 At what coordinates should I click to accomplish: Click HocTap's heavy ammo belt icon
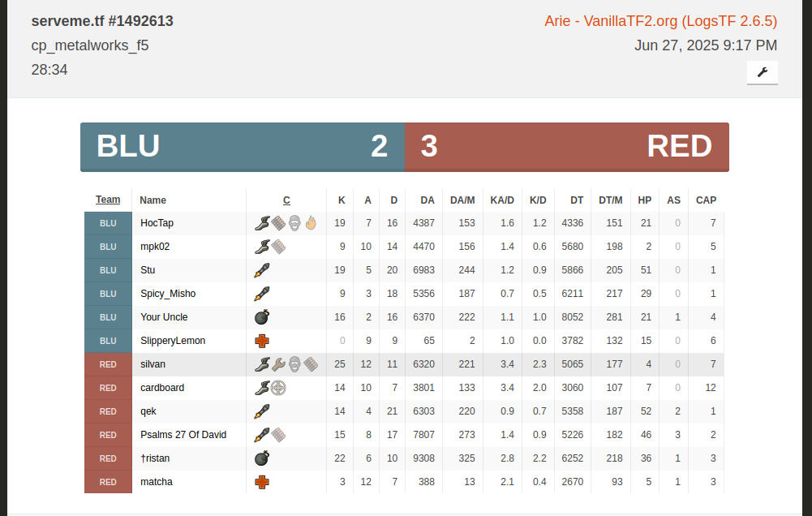click(278, 223)
